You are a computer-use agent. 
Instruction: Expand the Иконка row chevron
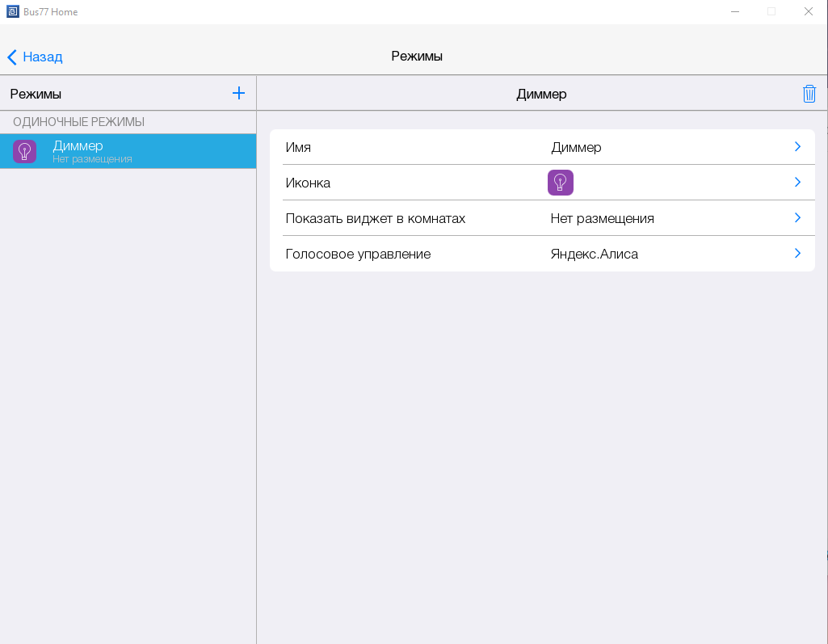click(x=796, y=183)
